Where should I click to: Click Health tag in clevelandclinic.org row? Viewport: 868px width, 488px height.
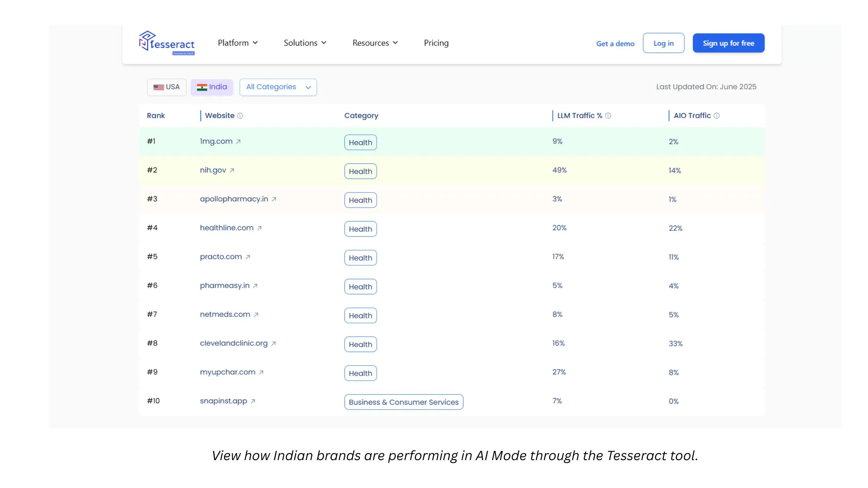click(360, 344)
